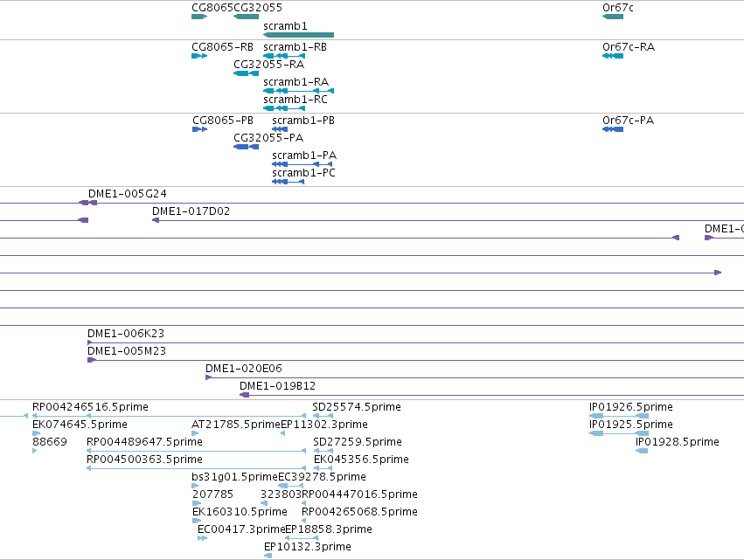
Task: Click the DME1-020E06 clone label
Action: [x=243, y=369]
